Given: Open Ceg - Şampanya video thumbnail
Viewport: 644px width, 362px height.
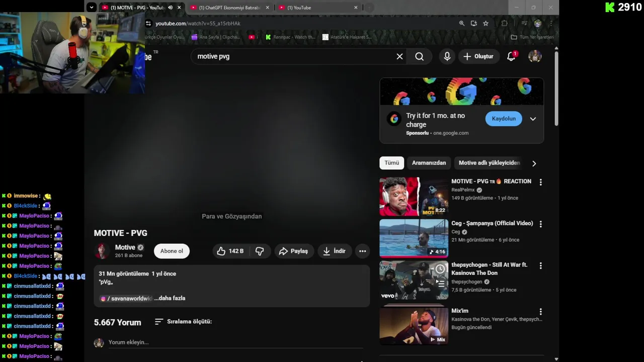Looking at the screenshot, I should click(414, 238).
